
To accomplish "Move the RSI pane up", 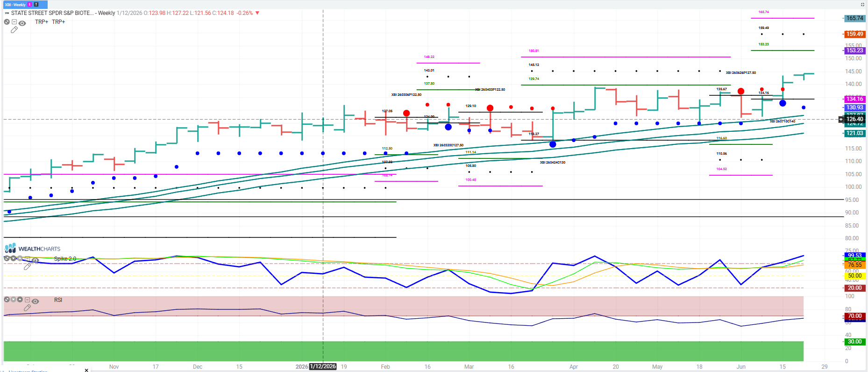I will coord(20,300).
